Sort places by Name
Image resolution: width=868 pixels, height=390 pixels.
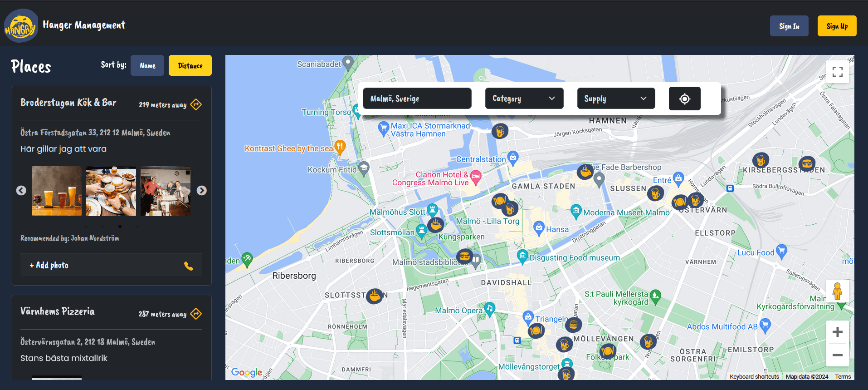(147, 65)
